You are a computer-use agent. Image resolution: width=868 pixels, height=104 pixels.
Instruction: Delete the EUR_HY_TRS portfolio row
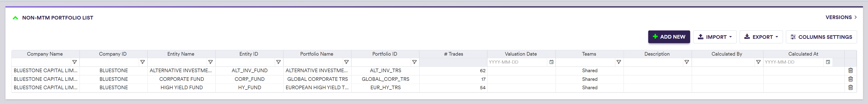coord(850,88)
